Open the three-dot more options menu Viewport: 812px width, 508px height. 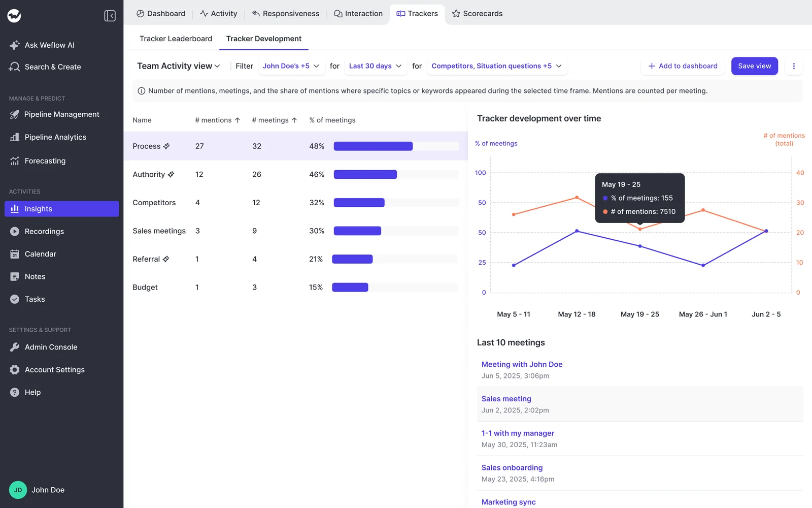pos(794,66)
